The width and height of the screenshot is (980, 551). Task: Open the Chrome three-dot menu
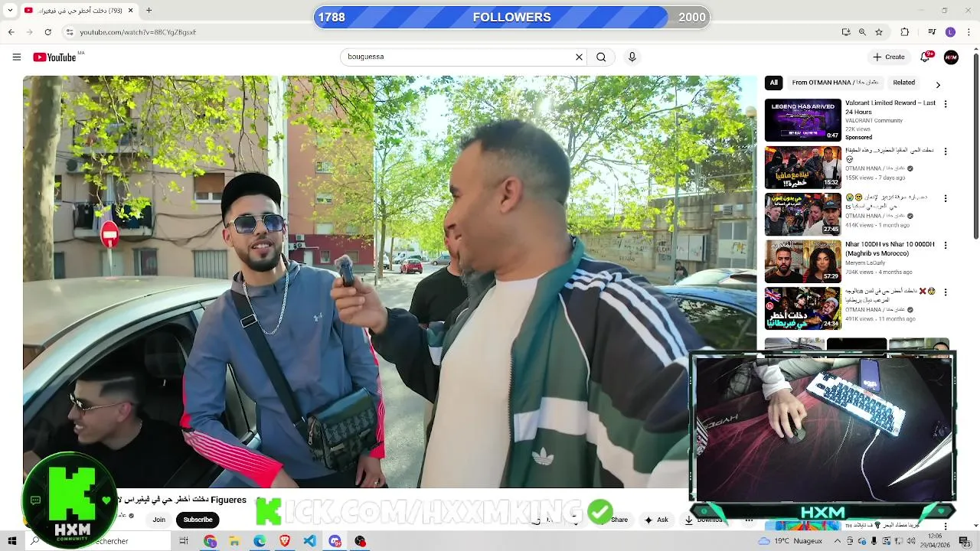[x=968, y=32]
